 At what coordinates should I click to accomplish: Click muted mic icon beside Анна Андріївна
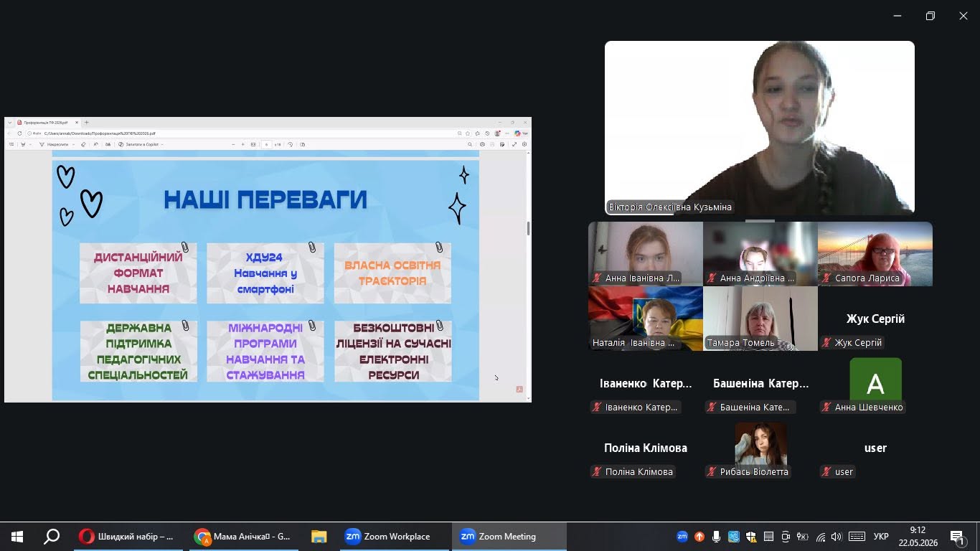click(x=712, y=278)
